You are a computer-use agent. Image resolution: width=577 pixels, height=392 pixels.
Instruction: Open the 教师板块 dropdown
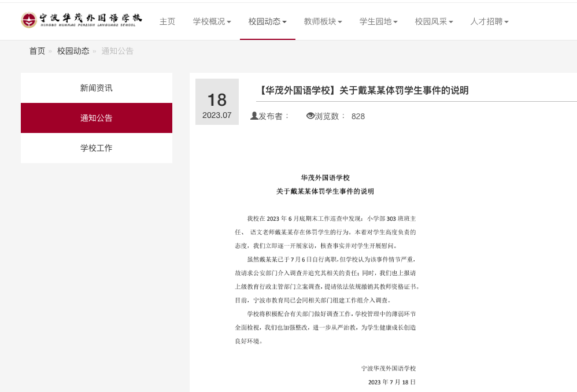(323, 21)
